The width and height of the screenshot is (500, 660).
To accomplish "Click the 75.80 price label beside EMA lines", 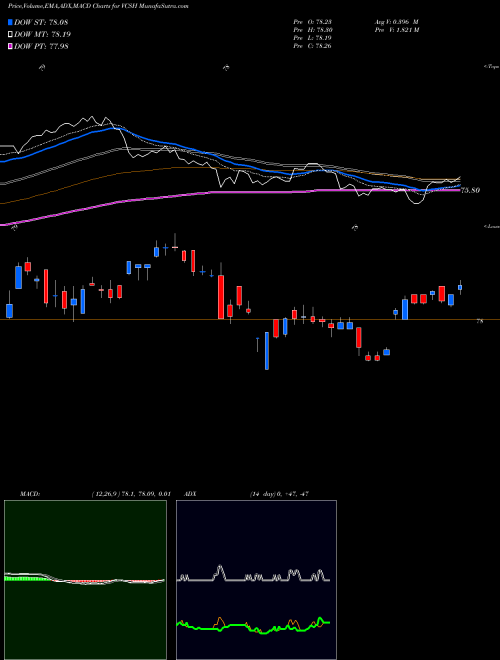I will coord(470,190).
